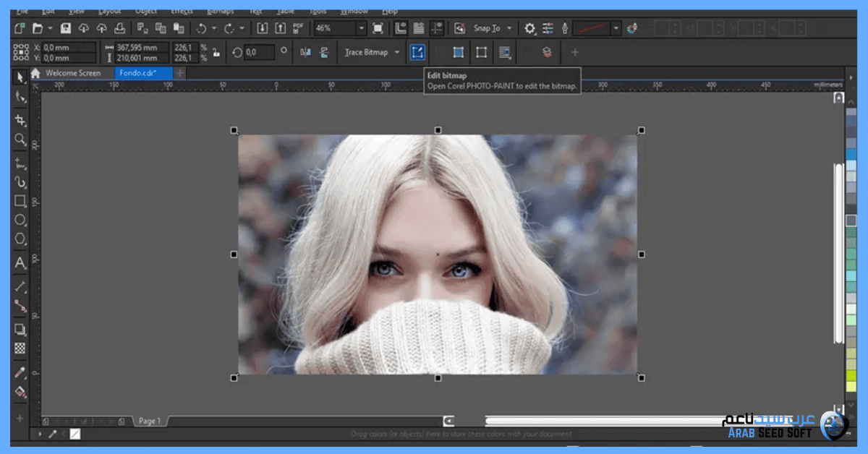Open the Bitmaps menu
This screenshot has height=454, width=868.
pos(220,12)
